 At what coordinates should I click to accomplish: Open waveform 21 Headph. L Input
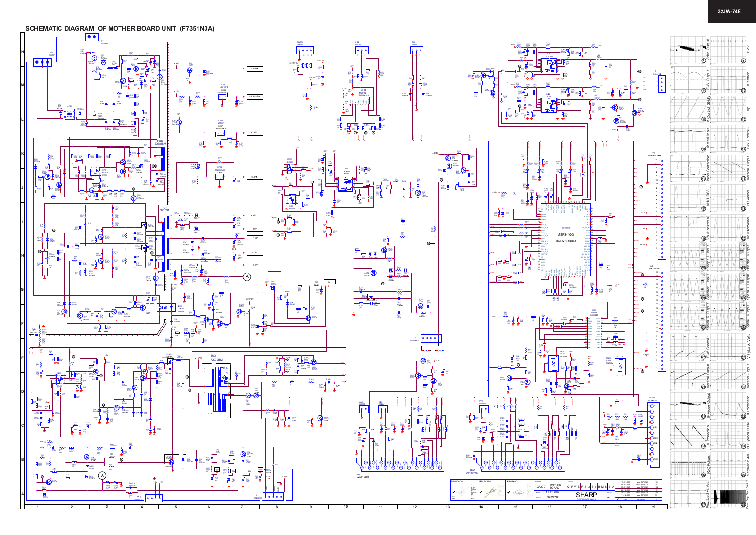coord(689,258)
